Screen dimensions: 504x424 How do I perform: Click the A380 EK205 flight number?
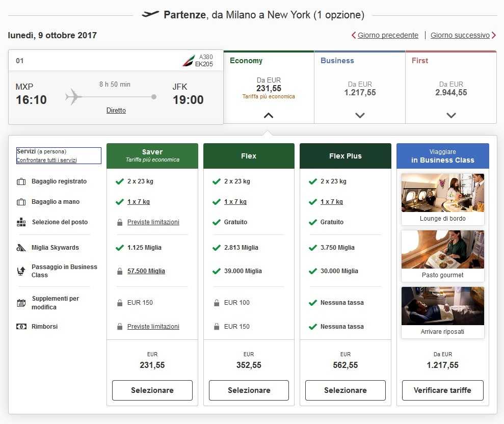(204, 61)
